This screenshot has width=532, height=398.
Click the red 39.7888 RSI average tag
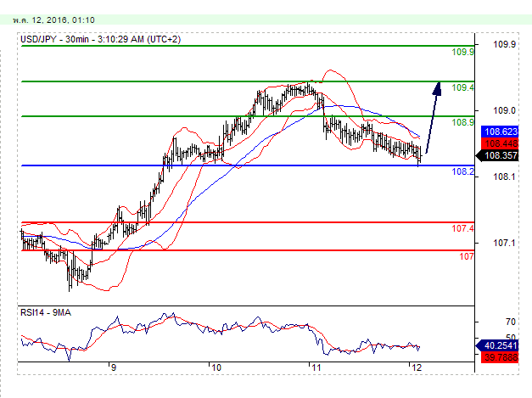click(x=500, y=357)
